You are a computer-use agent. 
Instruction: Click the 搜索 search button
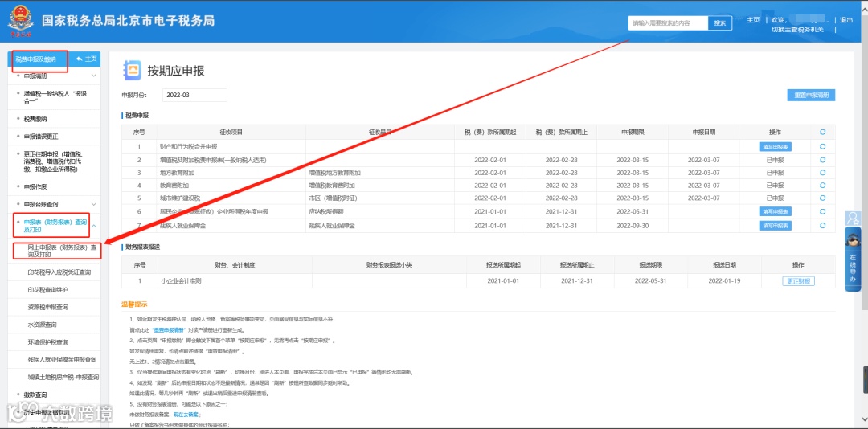point(719,23)
